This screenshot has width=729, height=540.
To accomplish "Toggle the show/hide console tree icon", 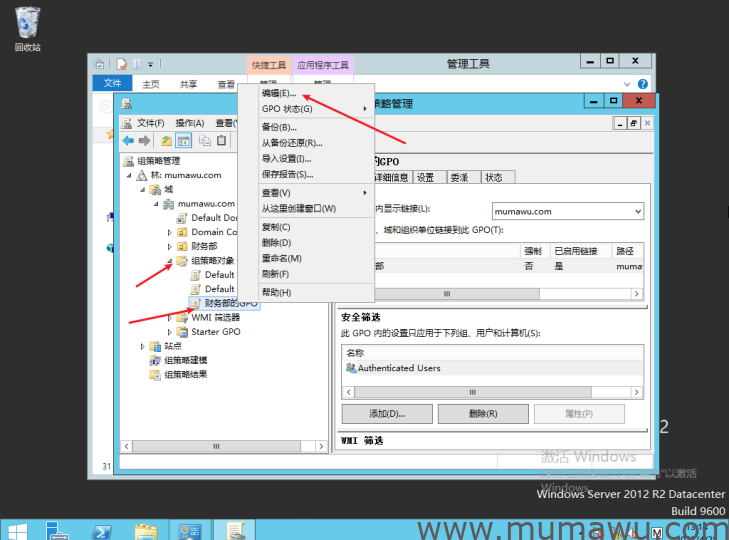I will point(183,141).
